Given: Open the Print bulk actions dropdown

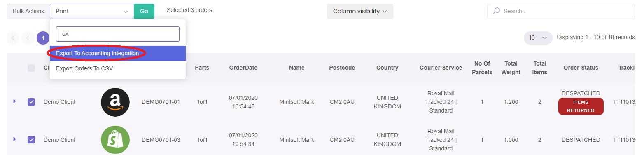Looking at the screenshot, I should pos(92,11).
